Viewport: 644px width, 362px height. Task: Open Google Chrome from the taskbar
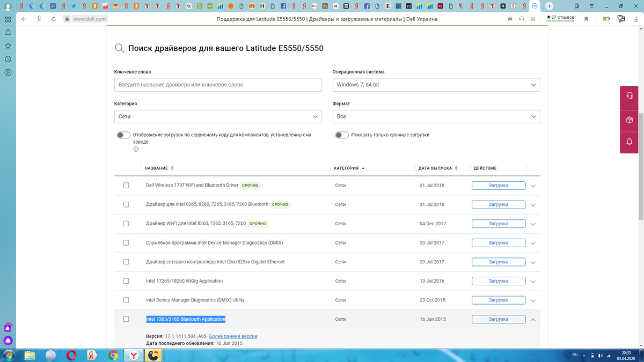[x=113, y=355]
